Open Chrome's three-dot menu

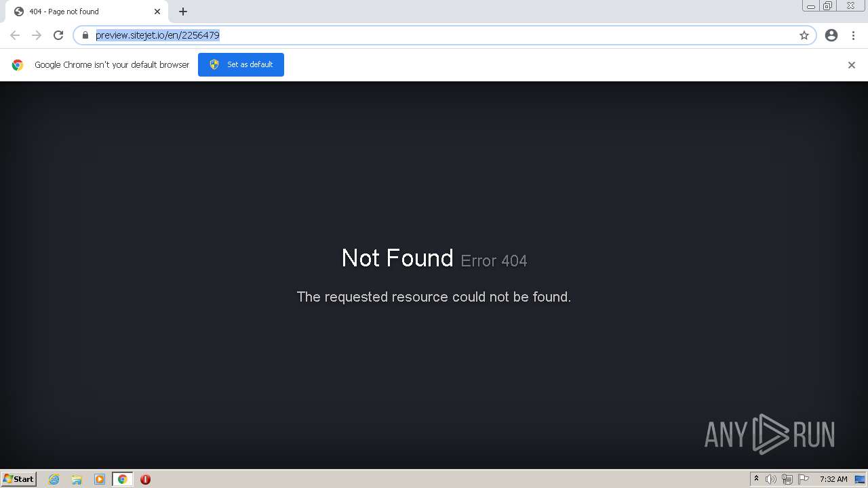click(853, 35)
